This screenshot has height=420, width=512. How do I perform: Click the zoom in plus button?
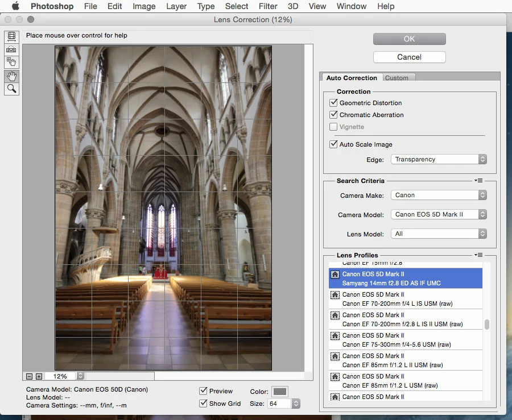pos(39,376)
